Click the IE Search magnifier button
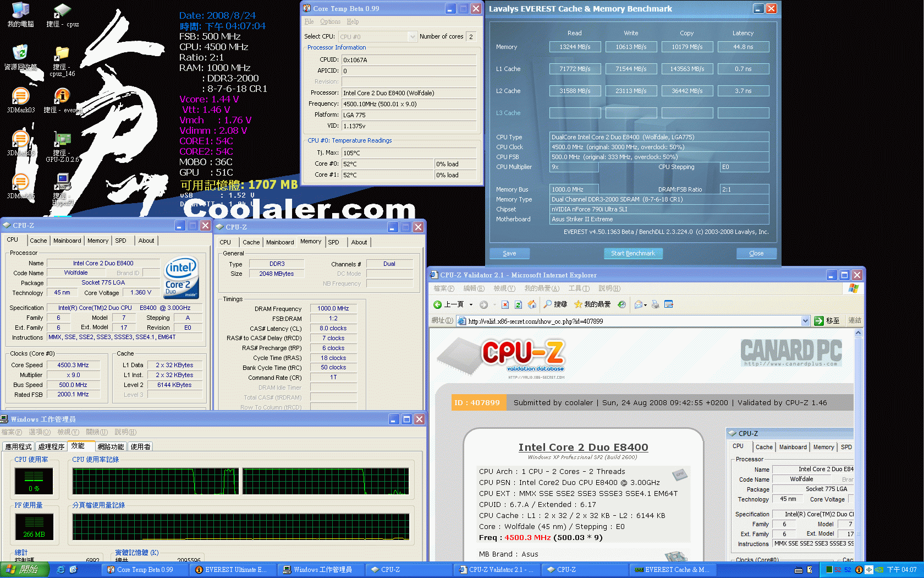 coord(555,304)
